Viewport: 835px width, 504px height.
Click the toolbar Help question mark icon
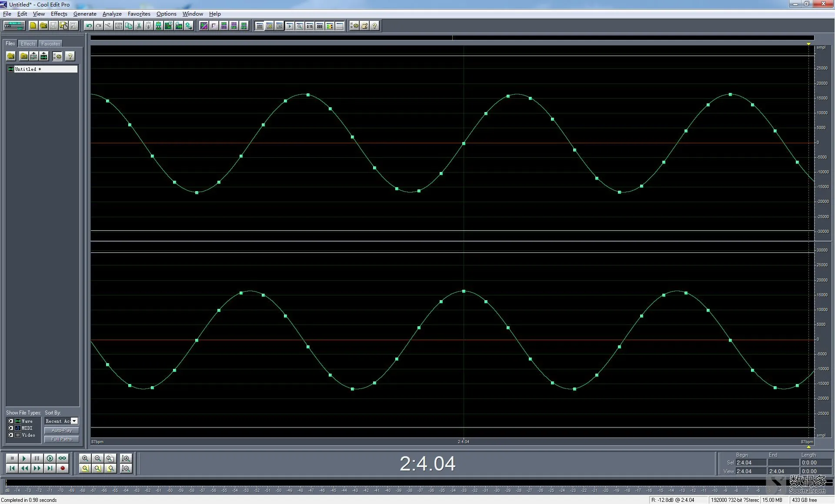coord(374,26)
